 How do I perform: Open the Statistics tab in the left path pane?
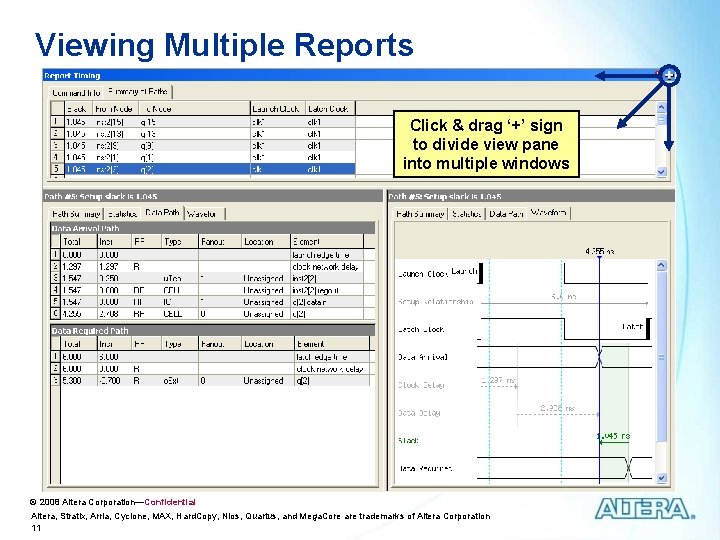123,214
